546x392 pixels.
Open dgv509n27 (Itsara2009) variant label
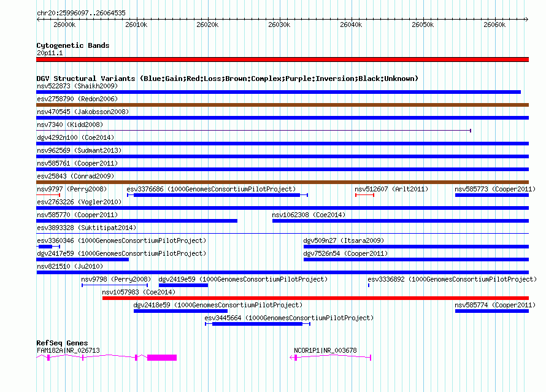coord(344,240)
